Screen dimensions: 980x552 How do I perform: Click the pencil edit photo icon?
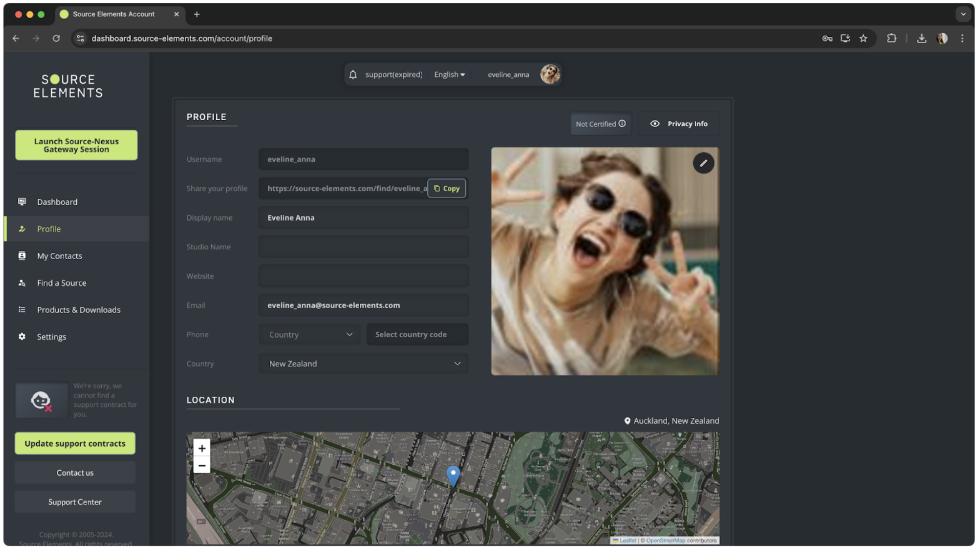click(703, 163)
